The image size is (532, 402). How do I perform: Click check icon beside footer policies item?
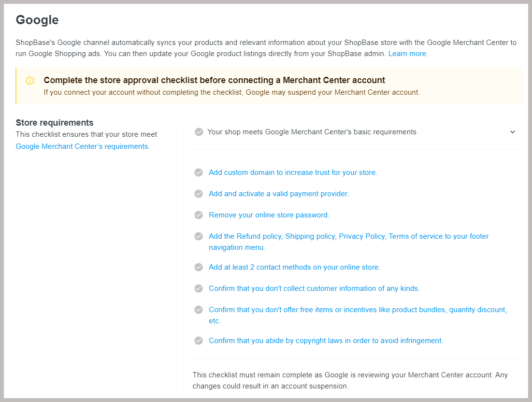click(x=199, y=236)
